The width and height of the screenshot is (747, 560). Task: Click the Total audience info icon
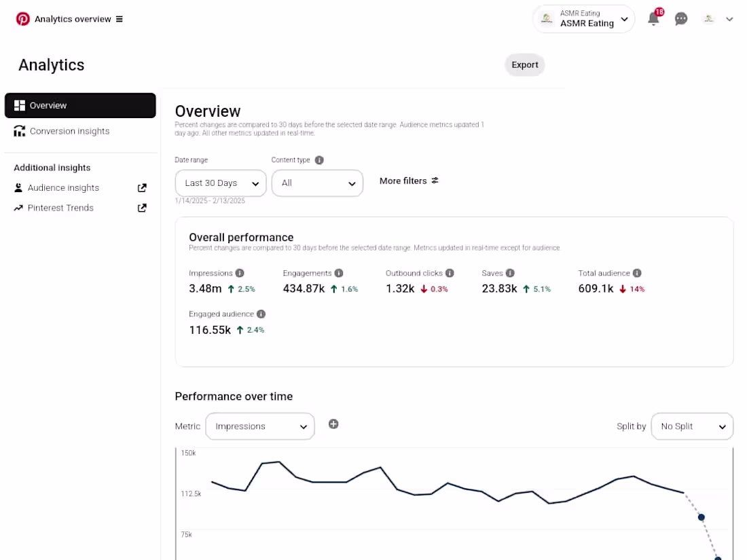[637, 273]
